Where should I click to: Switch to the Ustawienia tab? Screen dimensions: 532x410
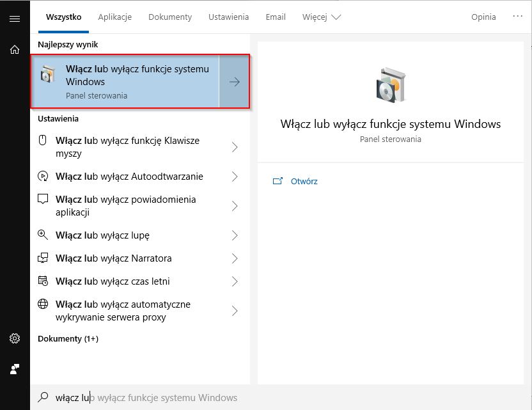pos(229,17)
